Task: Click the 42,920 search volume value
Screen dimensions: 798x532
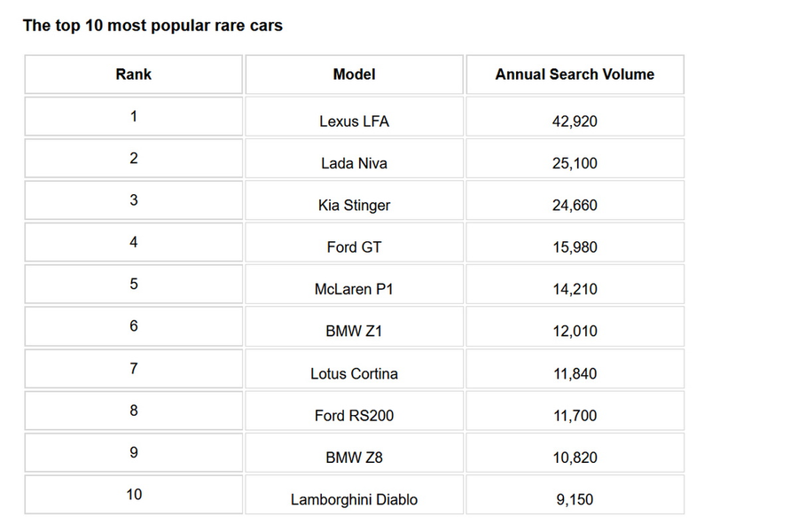Action: point(575,121)
